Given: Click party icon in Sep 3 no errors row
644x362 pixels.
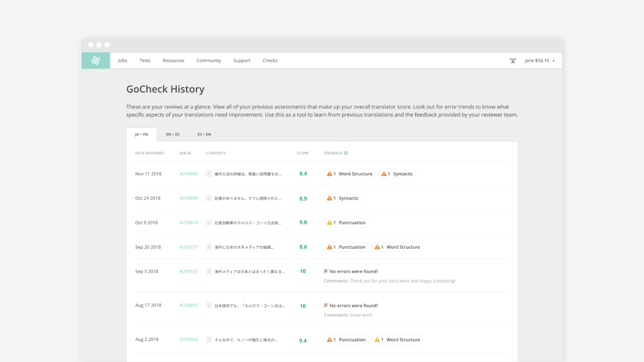Looking at the screenshot, I should [x=326, y=271].
